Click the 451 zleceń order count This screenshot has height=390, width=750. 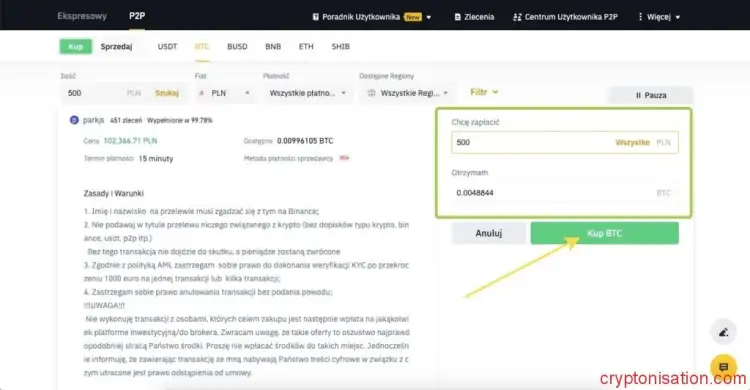tap(126, 120)
